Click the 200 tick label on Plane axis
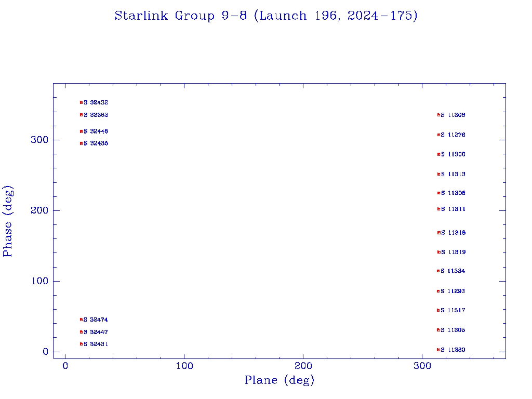Screen dimensions: 532x399 [x=303, y=366]
